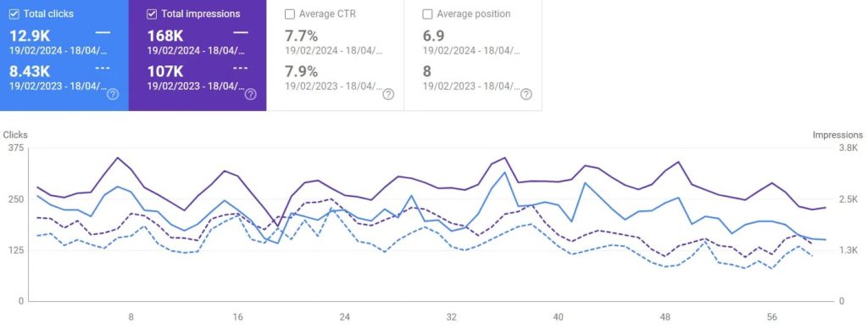
Task: Open help icon on Total impressions card
Action: pos(250,94)
